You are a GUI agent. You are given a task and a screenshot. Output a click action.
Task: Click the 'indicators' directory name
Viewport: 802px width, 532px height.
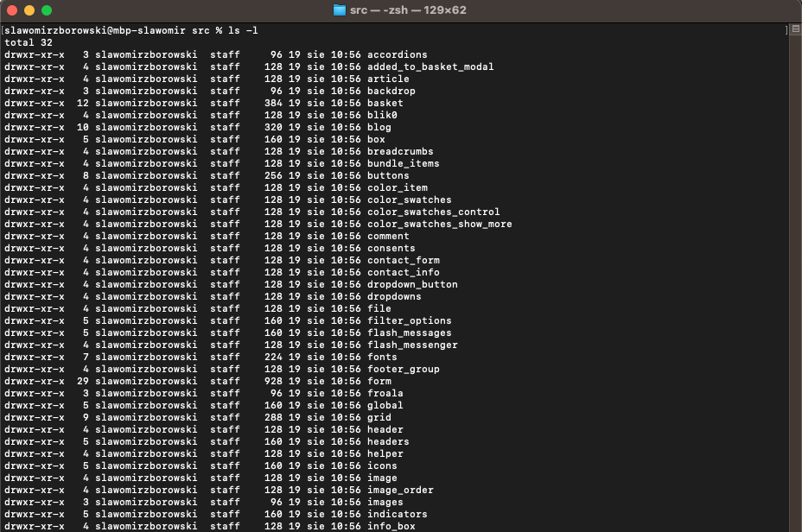(x=397, y=514)
